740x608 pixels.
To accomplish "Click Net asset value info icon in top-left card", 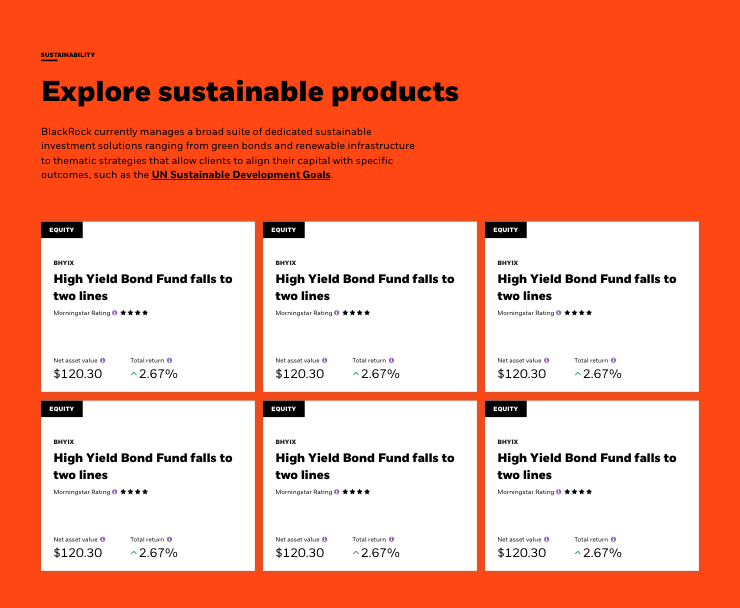I will 102,360.
